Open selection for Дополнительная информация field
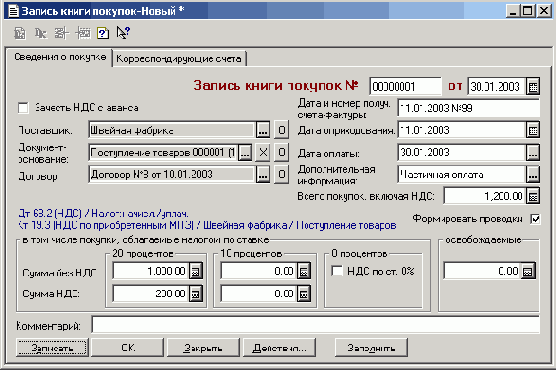556x370 pixels. pos(533,175)
